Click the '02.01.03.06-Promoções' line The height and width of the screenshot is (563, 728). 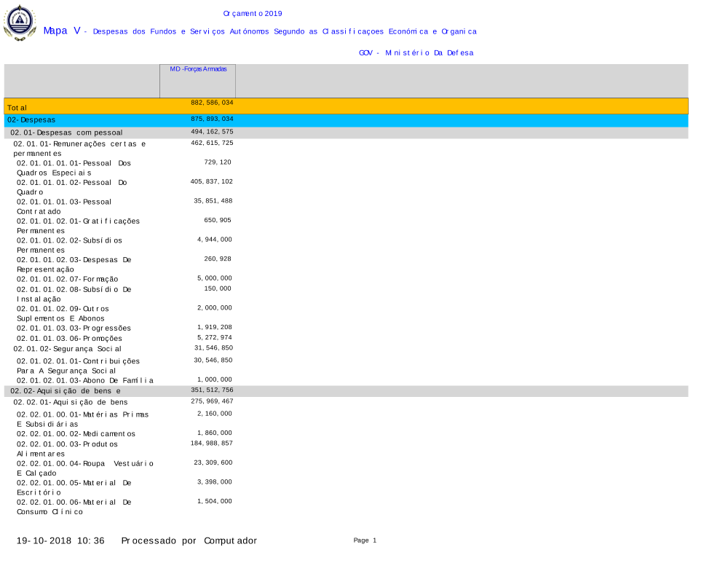tap(70, 338)
